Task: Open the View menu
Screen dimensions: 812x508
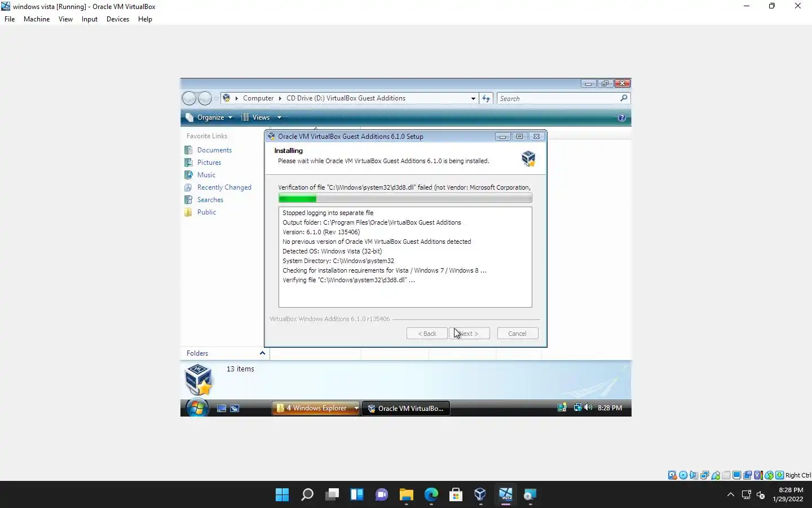Action: (65, 19)
